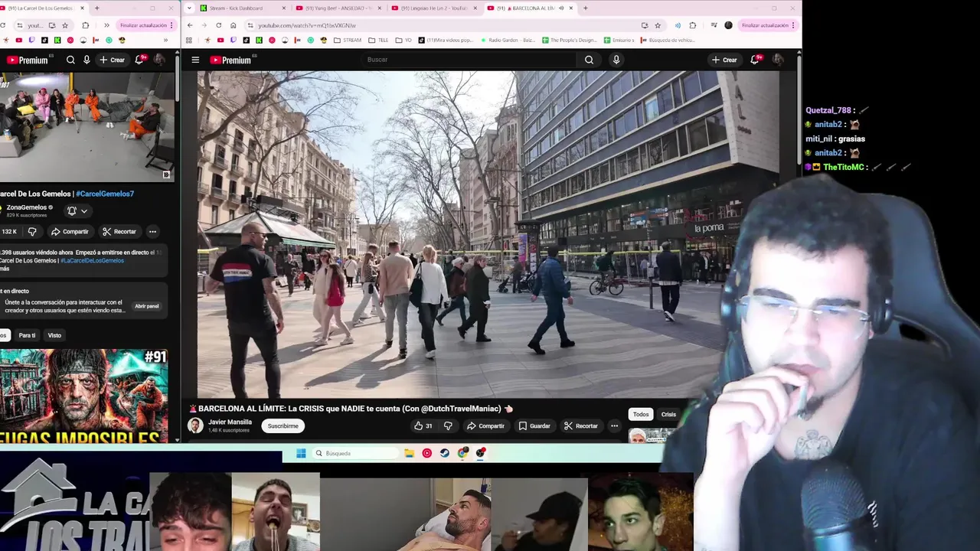Click taskbar Búsqueda search box
Screen dimensions: 980x551
coord(356,453)
